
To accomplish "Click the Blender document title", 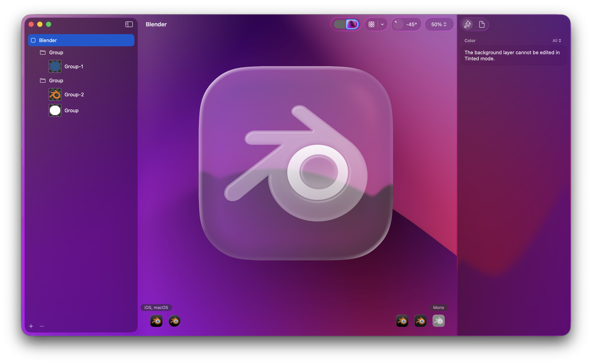I will (156, 24).
